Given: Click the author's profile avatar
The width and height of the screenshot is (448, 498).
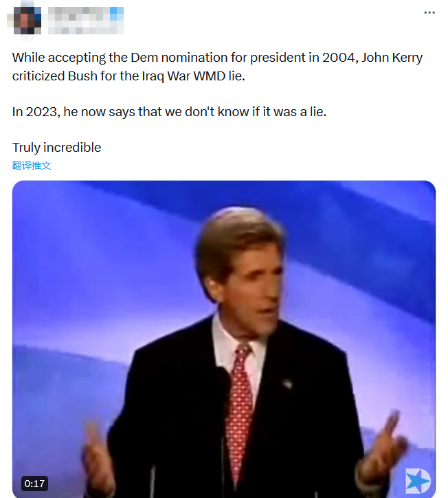Looking at the screenshot, I should (24, 19).
